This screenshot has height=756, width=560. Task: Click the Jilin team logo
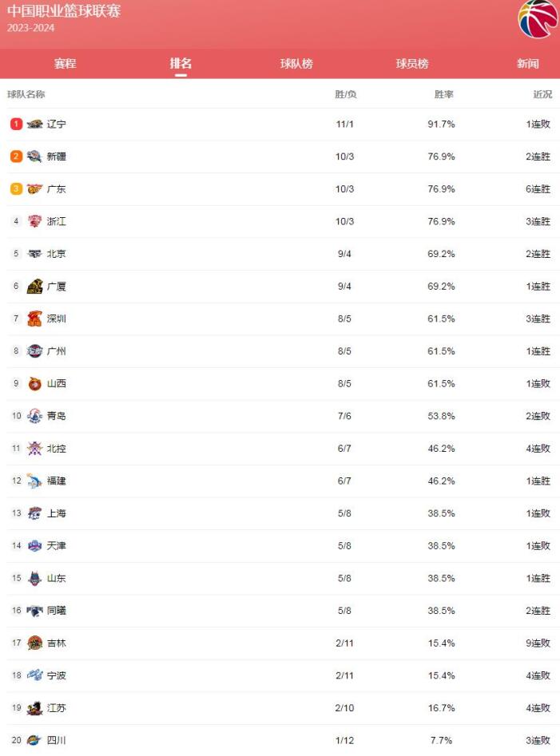34,643
